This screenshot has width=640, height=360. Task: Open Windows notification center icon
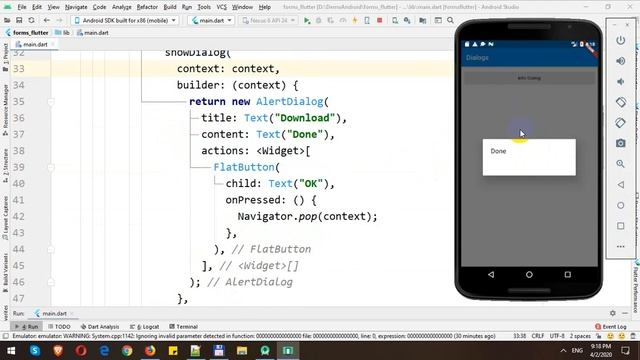(625, 351)
